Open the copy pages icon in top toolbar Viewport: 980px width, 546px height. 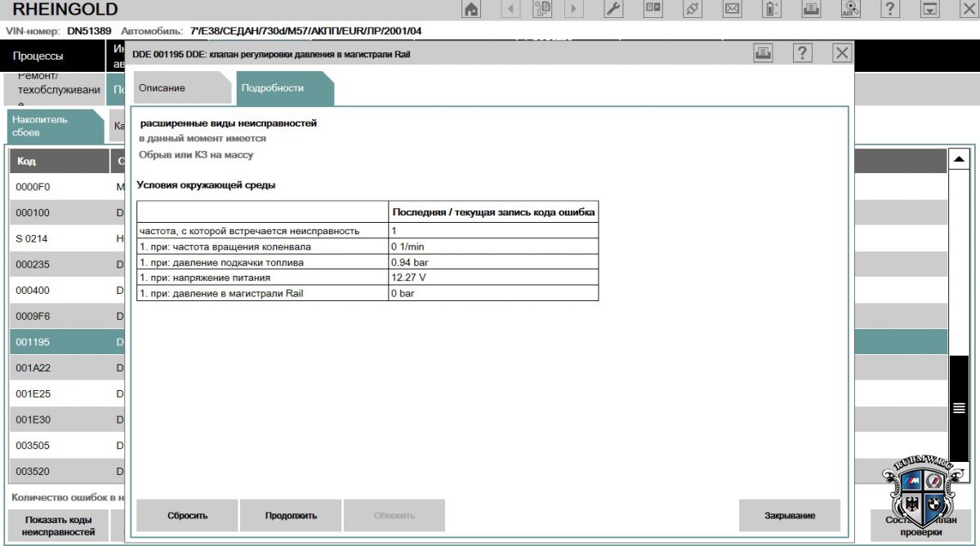coord(542,9)
